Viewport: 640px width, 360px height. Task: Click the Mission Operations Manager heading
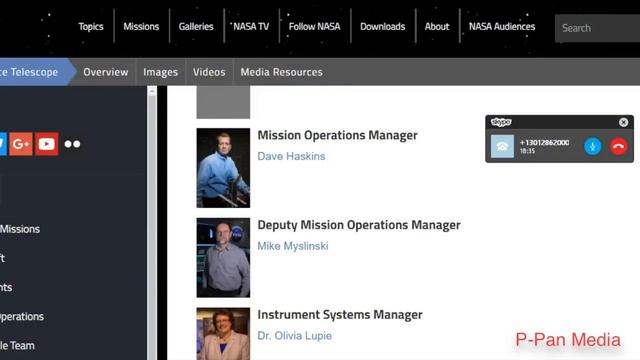click(337, 135)
